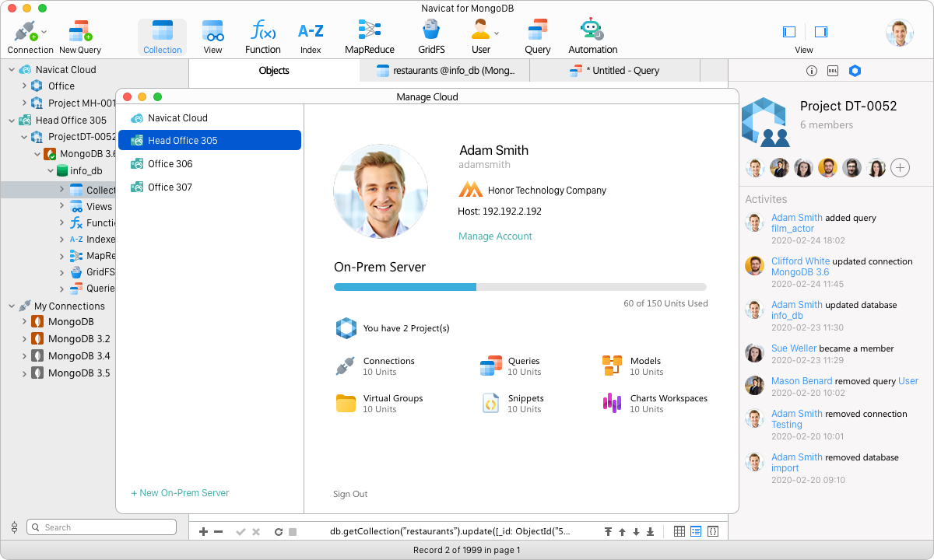Add a record with the plus icon
Viewport: 934px width, 560px height.
[x=203, y=532]
